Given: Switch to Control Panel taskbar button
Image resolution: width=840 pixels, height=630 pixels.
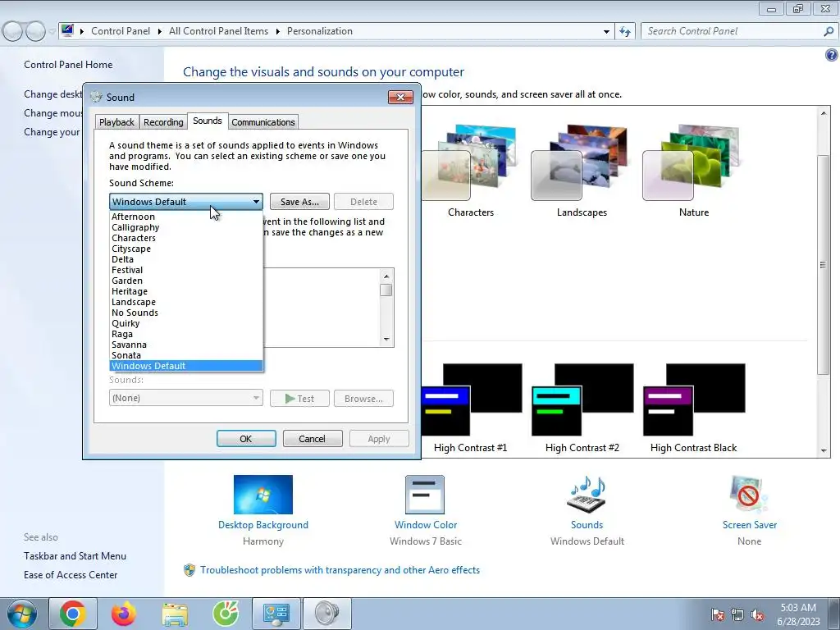Looking at the screenshot, I should [x=276, y=614].
